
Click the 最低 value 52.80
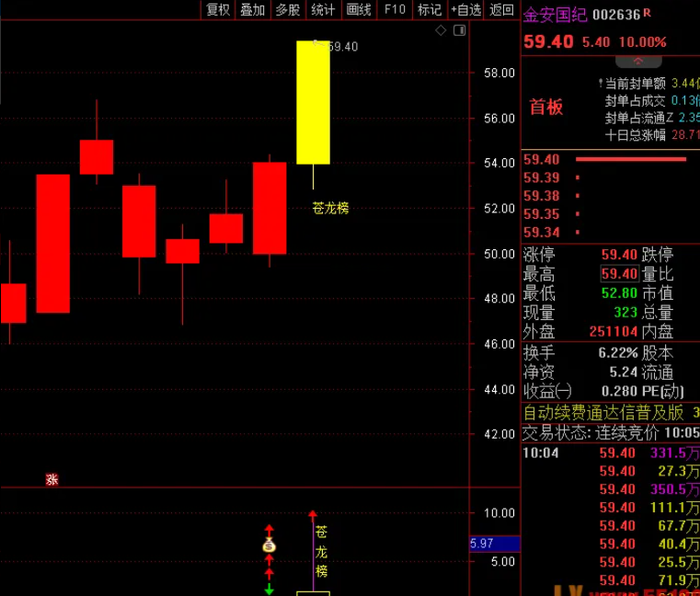click(x=619, y=293)
